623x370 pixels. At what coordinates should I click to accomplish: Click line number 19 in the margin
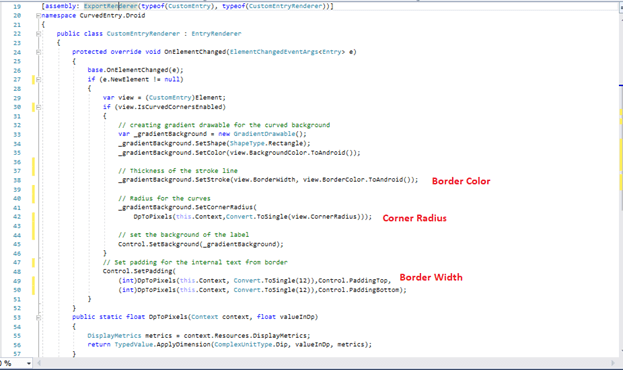[17, 7]
